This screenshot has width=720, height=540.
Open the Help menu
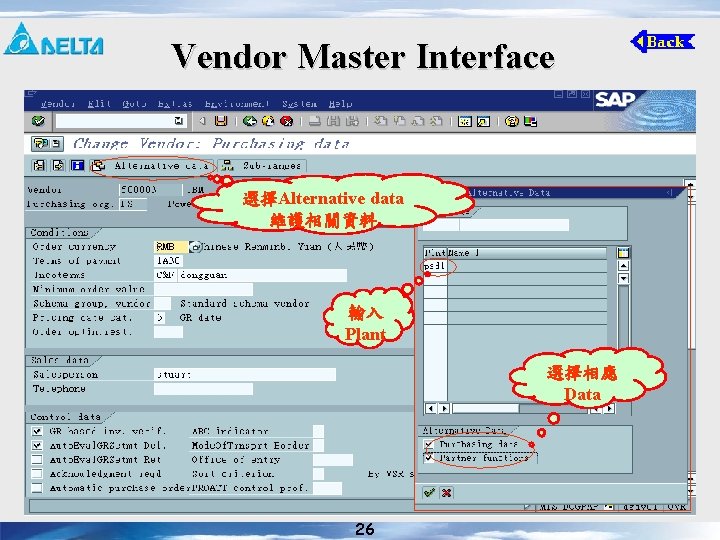[x=340, y=104]
